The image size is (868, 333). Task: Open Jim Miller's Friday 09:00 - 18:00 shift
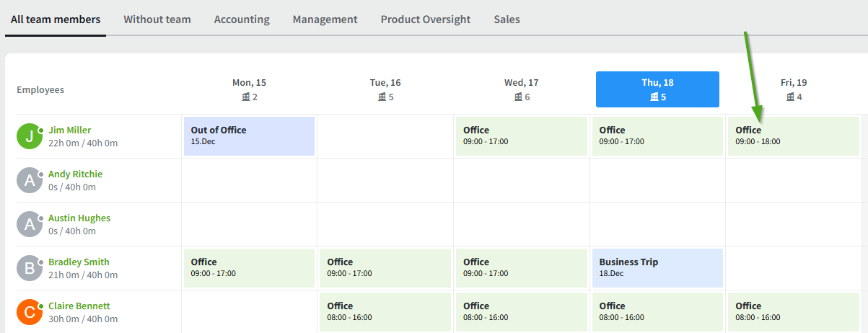793,136
